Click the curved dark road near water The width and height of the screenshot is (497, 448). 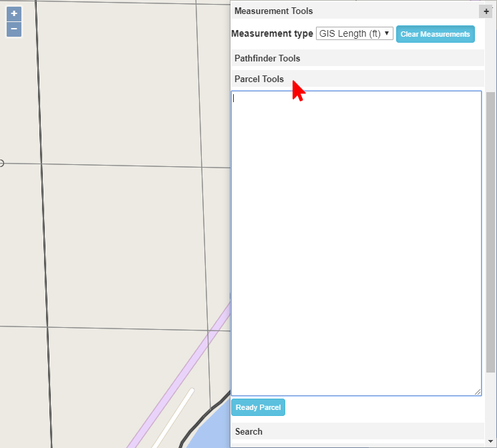point(200,419)
